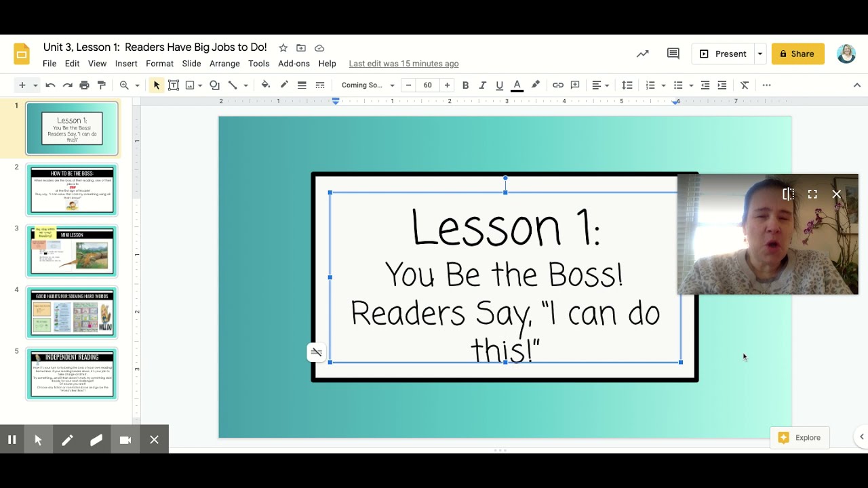Select the line tool
The image size is (868, 488).
(233, 85)
